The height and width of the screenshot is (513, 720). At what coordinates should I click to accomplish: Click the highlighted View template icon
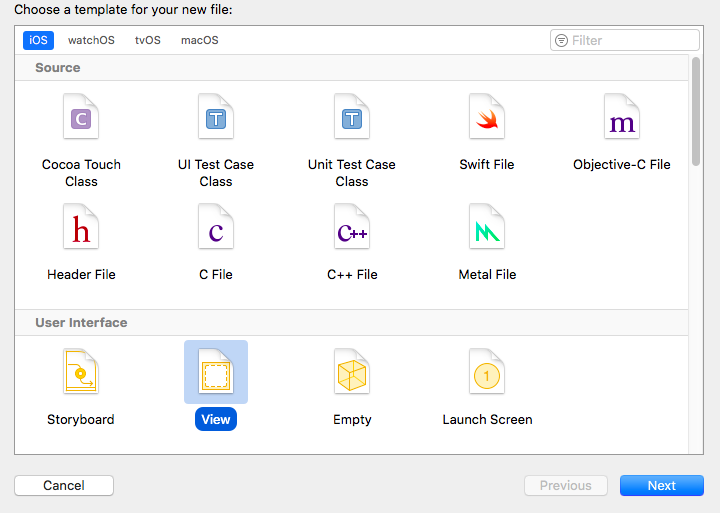point(216,373)
